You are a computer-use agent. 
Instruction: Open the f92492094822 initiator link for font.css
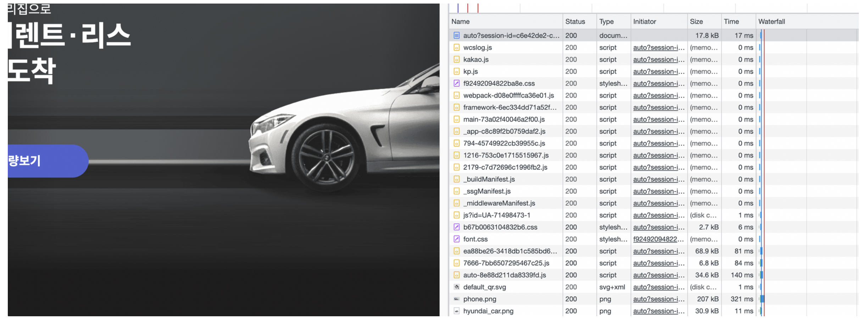pos(658,239)
